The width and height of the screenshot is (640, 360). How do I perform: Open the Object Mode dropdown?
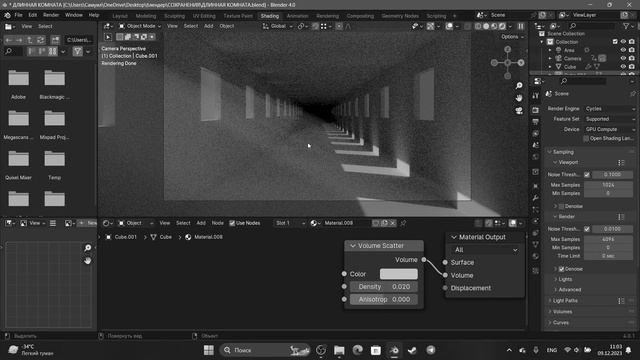tap(140, 26)
